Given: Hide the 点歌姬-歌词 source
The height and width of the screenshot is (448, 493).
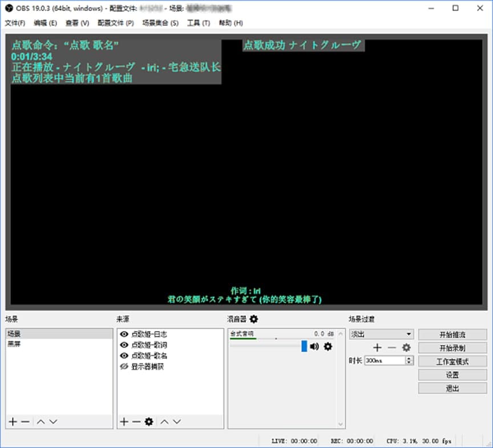Looking at the screenshot, I should coord(123,345).
